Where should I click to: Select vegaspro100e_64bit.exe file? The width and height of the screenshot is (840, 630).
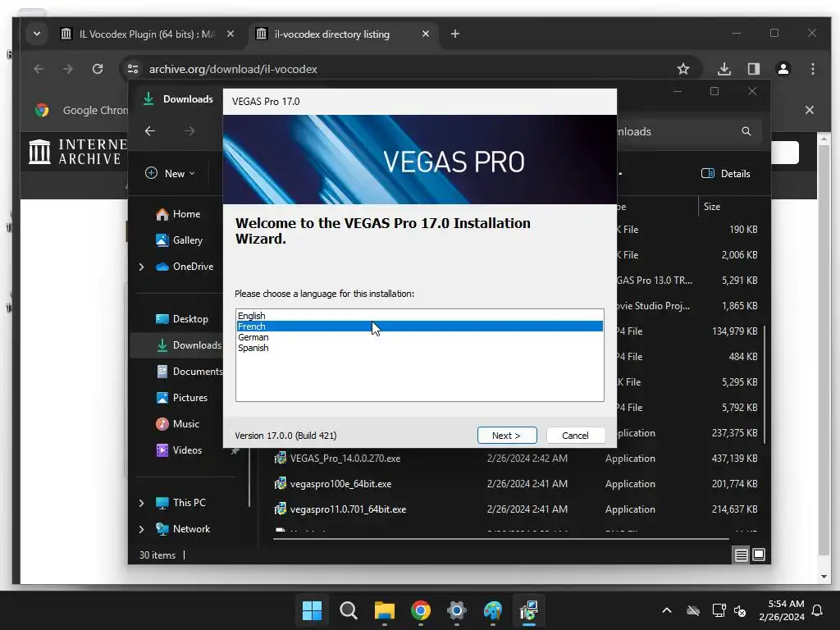coord(340,484)
